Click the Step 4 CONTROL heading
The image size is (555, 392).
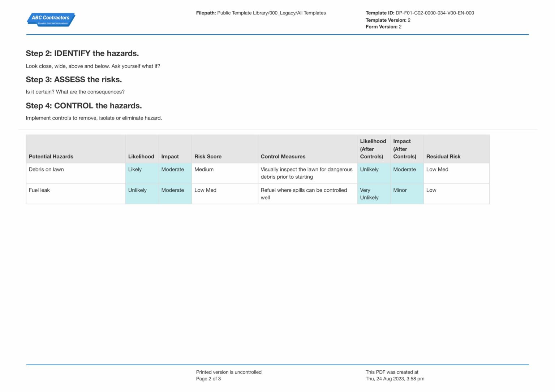tap(83, 105)
